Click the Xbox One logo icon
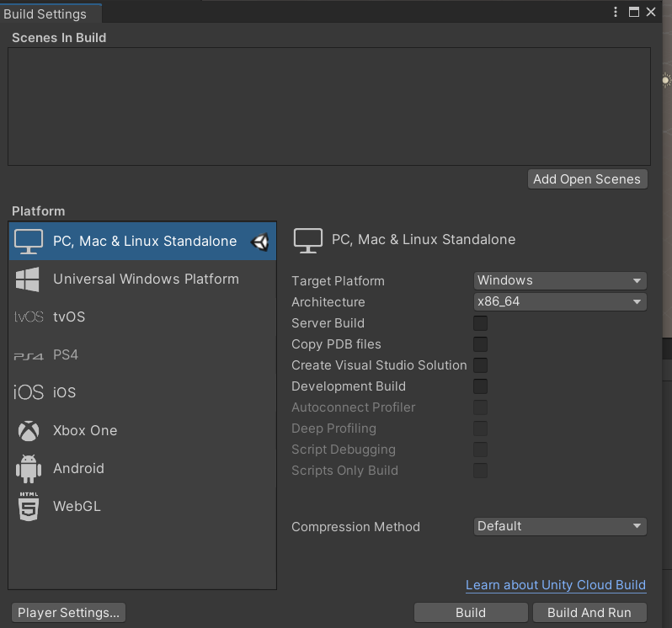The height and width of the screenshot is (628, 672). tap(29, 430)
